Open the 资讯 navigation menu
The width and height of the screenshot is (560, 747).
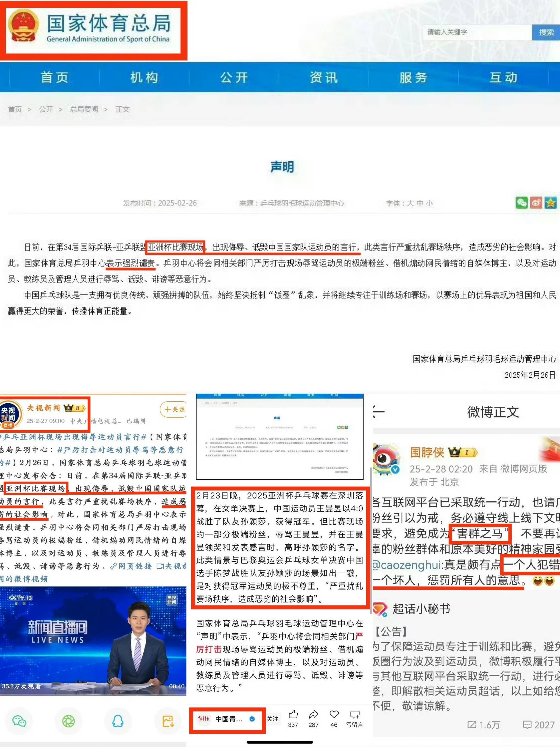(324, 77)
